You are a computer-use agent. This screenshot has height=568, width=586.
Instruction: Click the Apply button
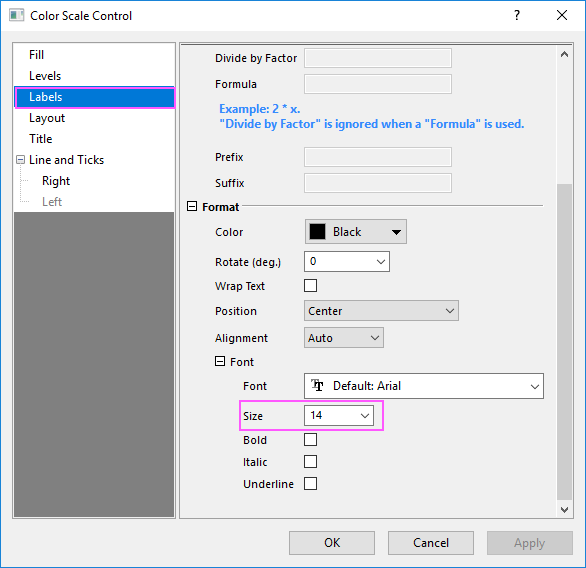530,543
